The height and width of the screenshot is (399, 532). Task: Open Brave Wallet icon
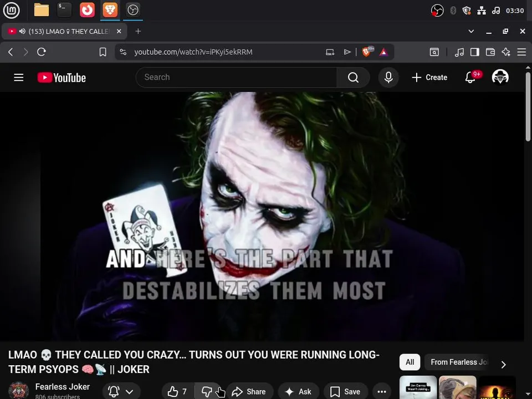click(490, 52)
